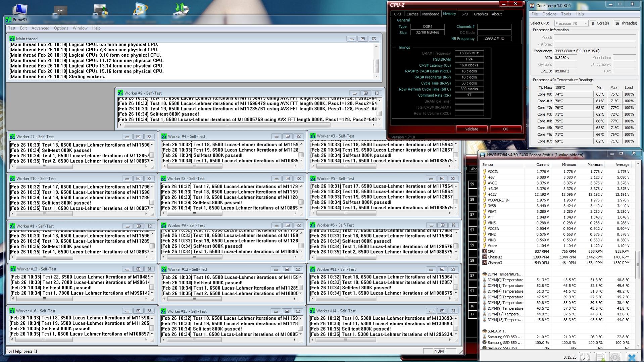Click the S.M.A.R.T. group chip icon

485,331
